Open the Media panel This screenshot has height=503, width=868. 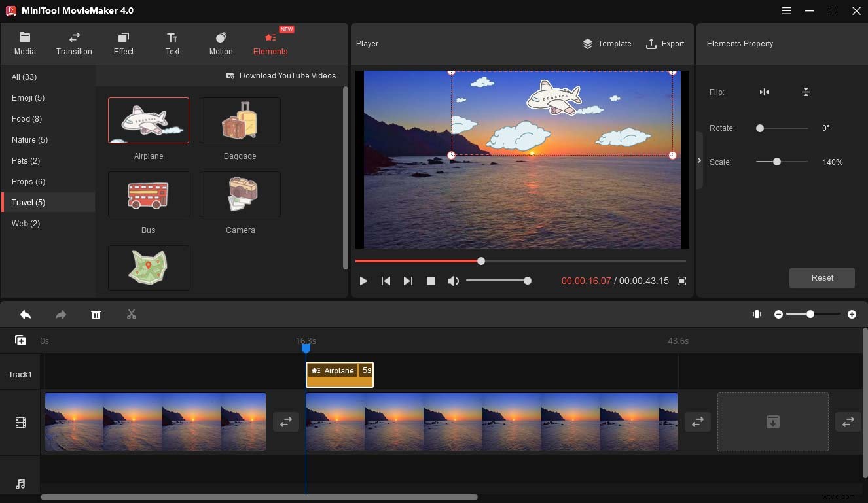click(25, 43)
